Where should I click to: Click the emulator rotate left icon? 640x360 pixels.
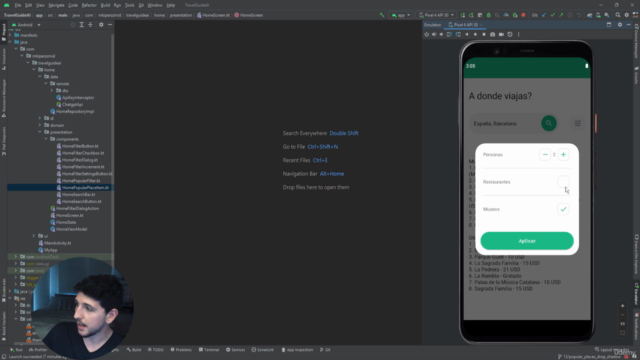(x=449, y=34)
